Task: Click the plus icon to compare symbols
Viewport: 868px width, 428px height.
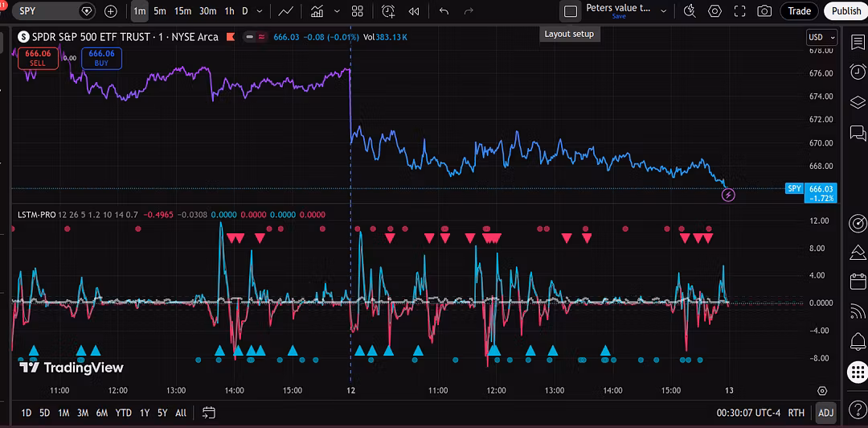Action: click(111, 11)
